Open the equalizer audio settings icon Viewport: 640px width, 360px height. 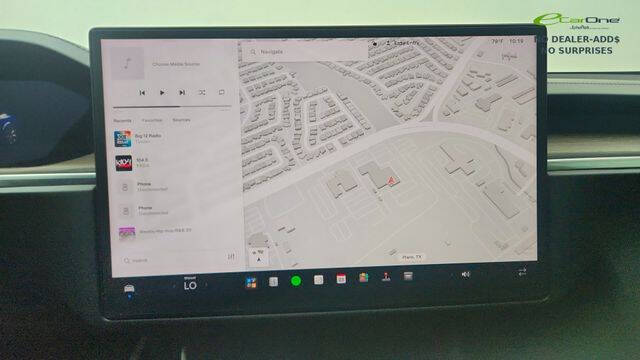point(231,256)
